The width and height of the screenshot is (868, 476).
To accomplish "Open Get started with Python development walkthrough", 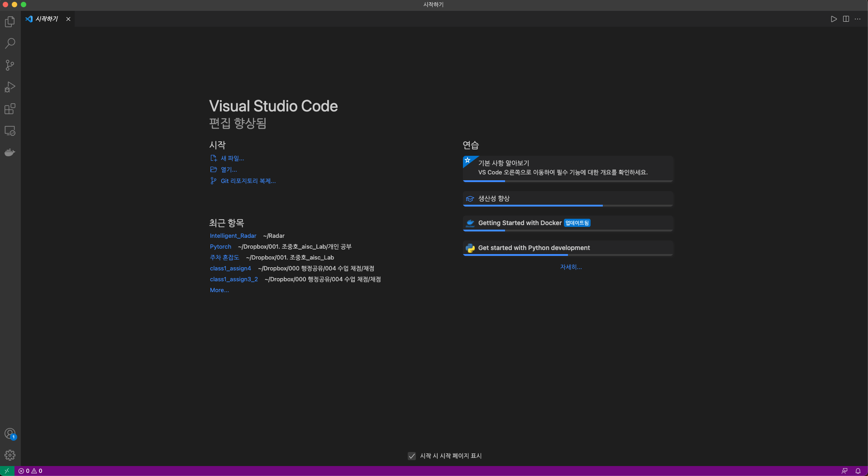I will coord(568,248).
